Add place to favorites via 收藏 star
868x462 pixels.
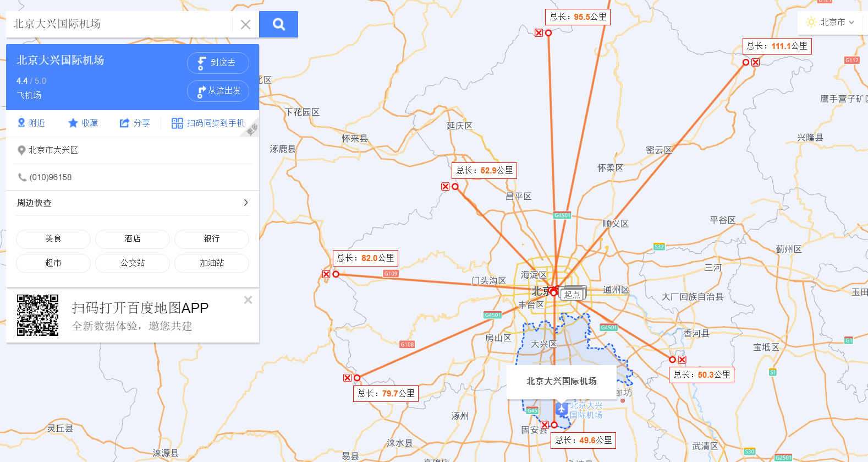coord(83,123)
